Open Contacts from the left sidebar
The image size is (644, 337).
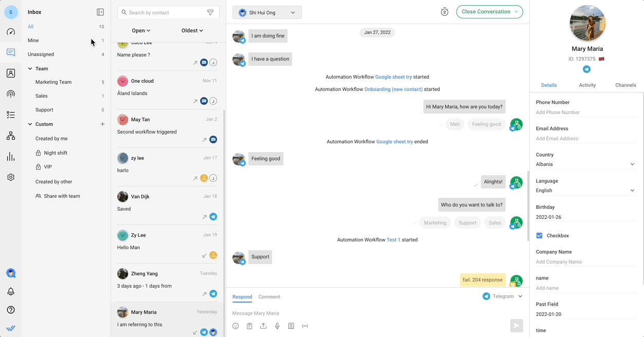tap(11, 73)
